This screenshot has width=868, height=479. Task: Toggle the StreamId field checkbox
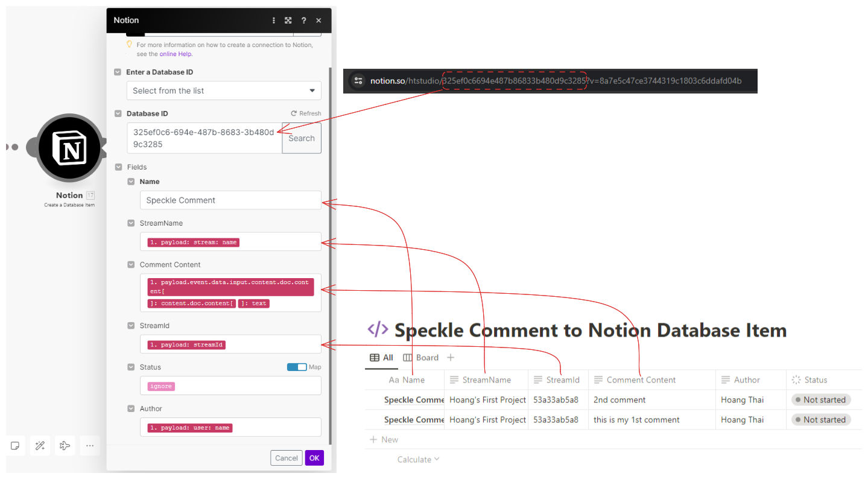[131, 326]
